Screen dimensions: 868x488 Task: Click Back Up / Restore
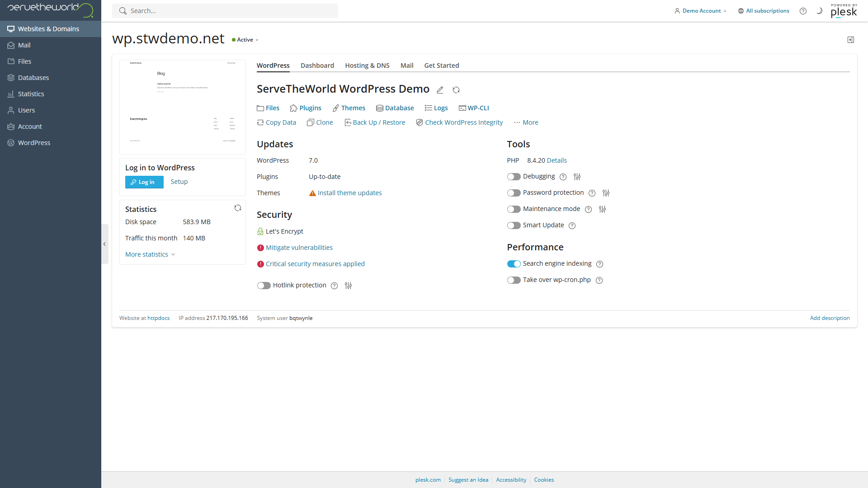[375, 122]
